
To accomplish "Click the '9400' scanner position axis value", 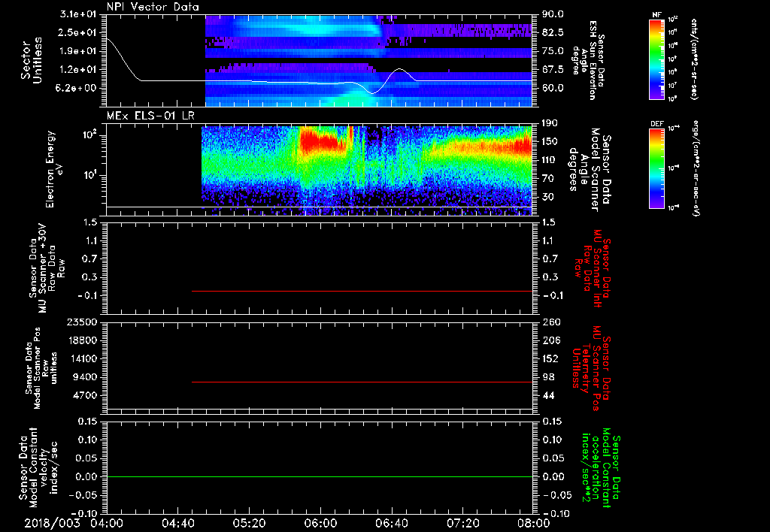I will tap(86, 377).
